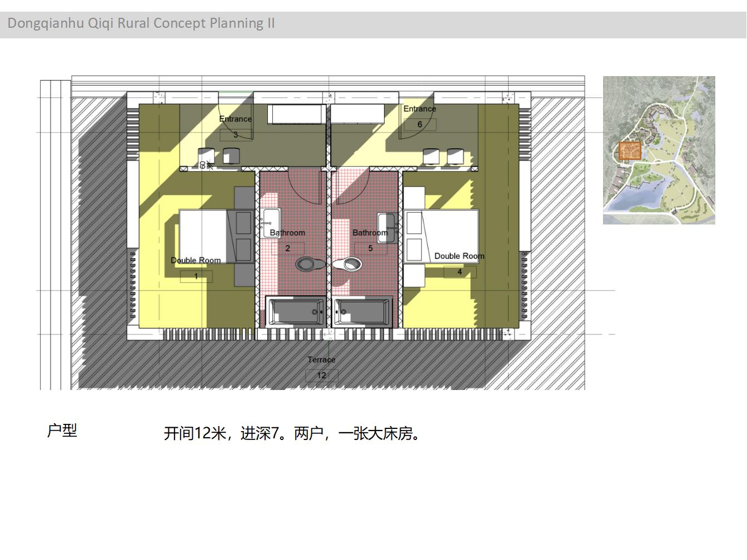Select the toilet symbol in Bathroom 2

(310, 263)
